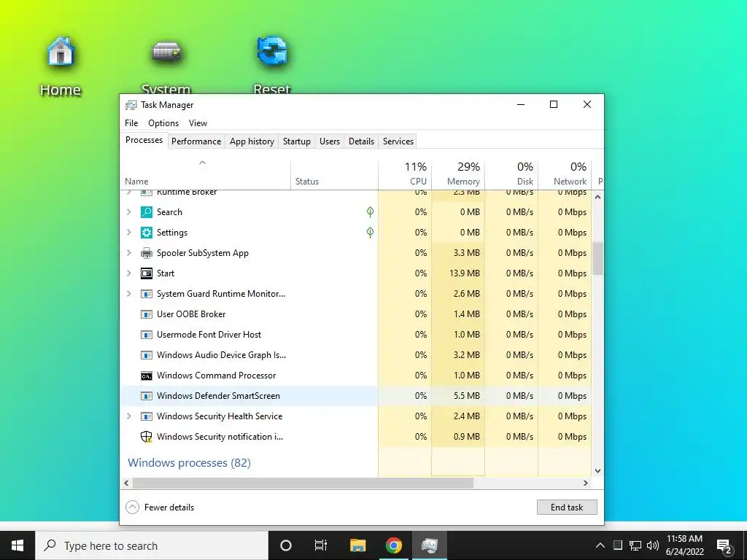Click the Windows Defender SmartScreen icon
747x560 pixels.
[146, 396]
